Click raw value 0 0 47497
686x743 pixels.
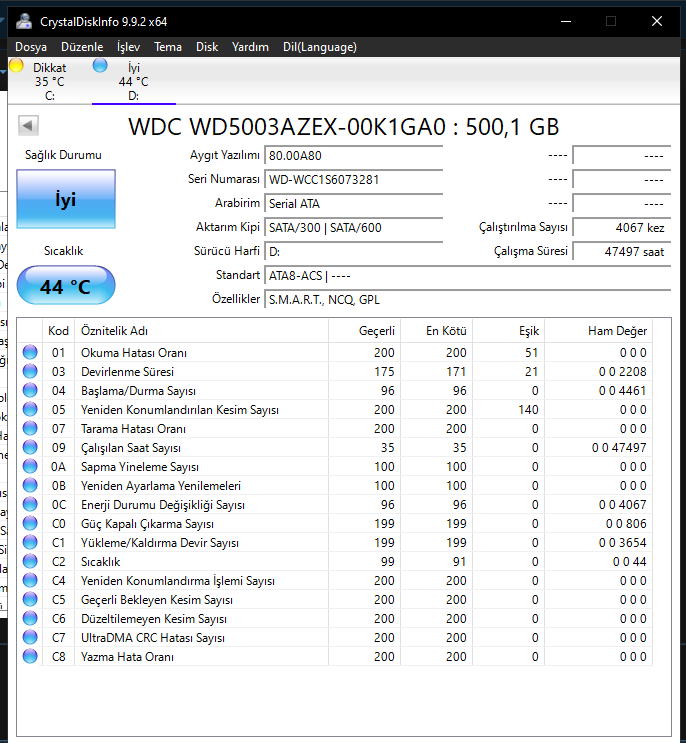pyautogui.click(x=619, y=448)
